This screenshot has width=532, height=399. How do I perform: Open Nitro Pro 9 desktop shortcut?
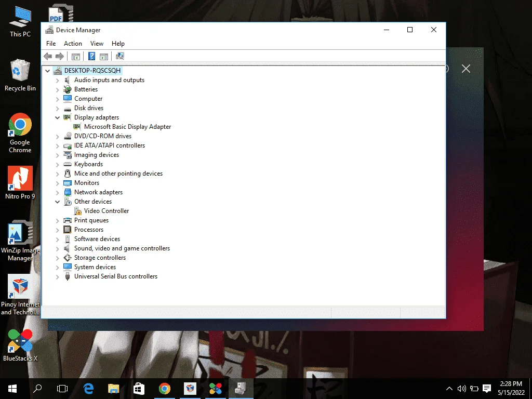(x=20, y=182)
